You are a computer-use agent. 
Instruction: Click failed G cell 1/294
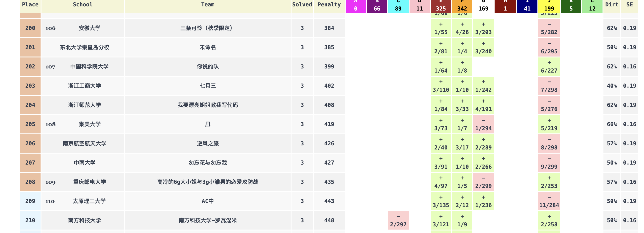point(483,124)
